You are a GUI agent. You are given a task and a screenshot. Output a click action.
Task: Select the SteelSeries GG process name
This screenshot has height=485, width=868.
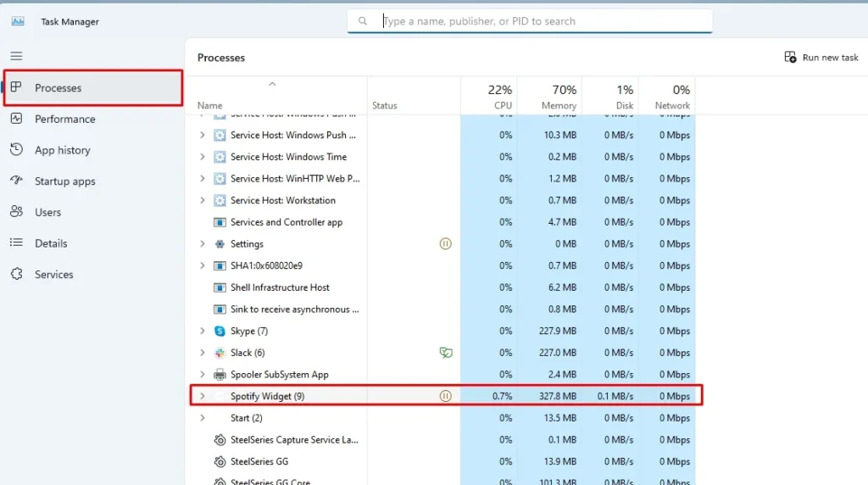click(x=259, y=461)
